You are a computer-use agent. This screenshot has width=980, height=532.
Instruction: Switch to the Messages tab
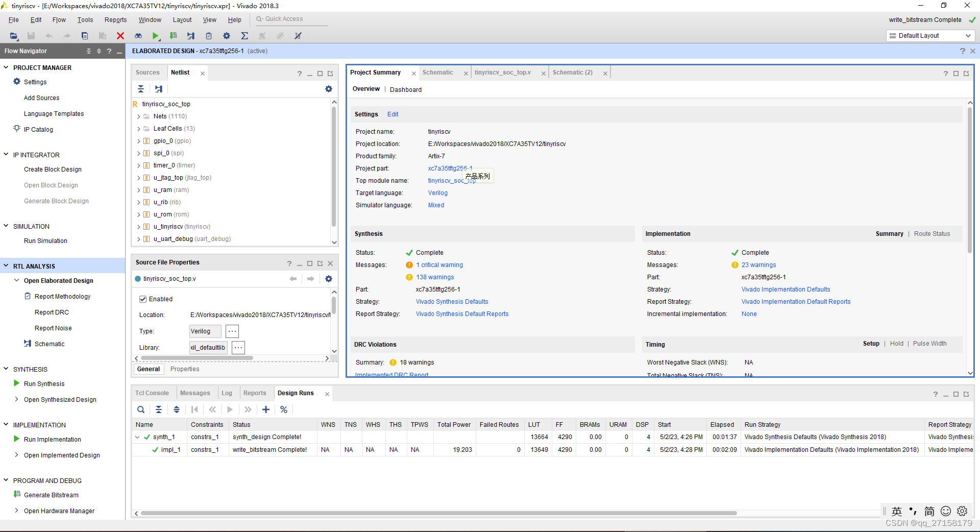tap(195, 393)
